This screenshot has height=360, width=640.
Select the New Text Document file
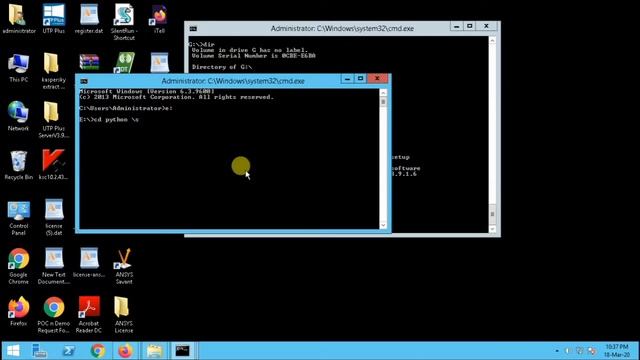53,266
